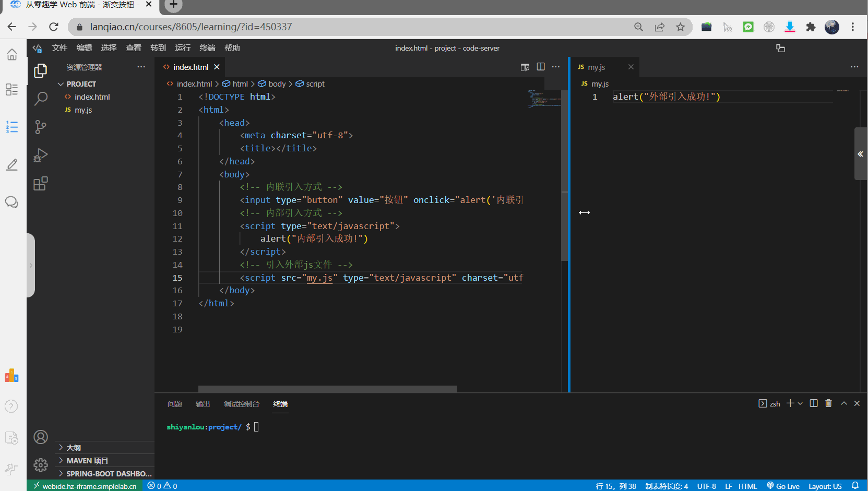Image resolution: width=868 pixels, height=491 pixels.
Task: Open the Accounts menu icon
Action: click(x=41, y=437)
